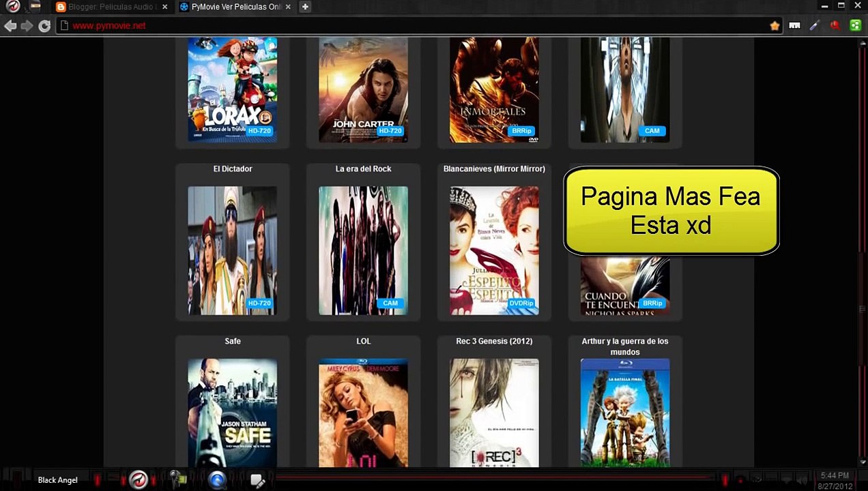Switch to Blogger: Peliculas Audio tab
The height and width of the screenshot is (491, 868).
pos(113,7)
